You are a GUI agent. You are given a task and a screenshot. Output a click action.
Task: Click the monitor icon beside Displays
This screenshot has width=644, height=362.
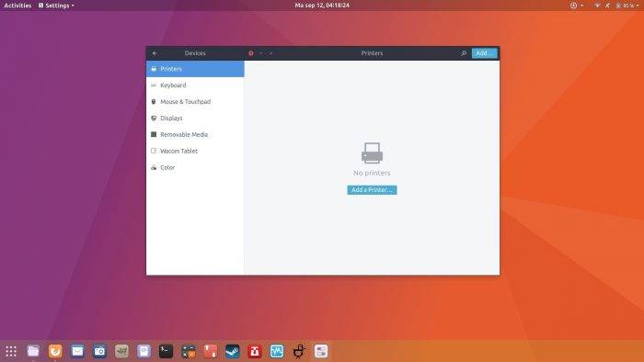(154, 119)
